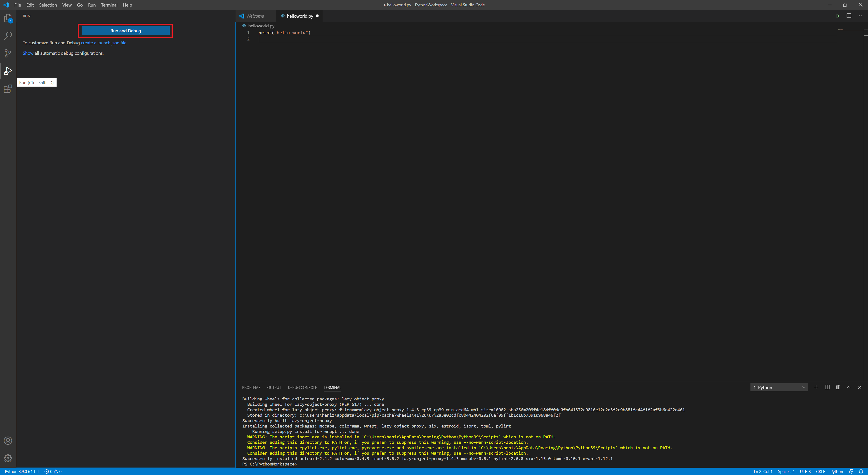Open the Accounts icon in activity bar
This screenshot has width=868, height=475.
coord(8,441)
